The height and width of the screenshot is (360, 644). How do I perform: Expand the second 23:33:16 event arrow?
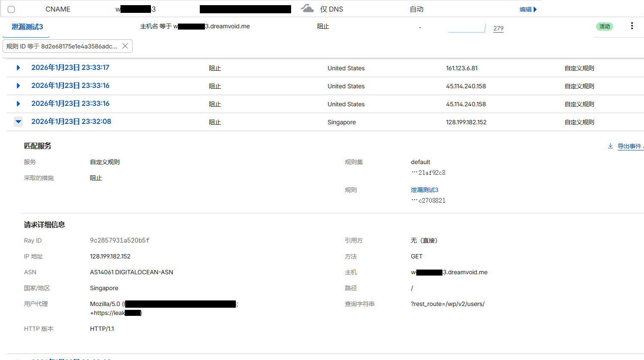point(18,104)
